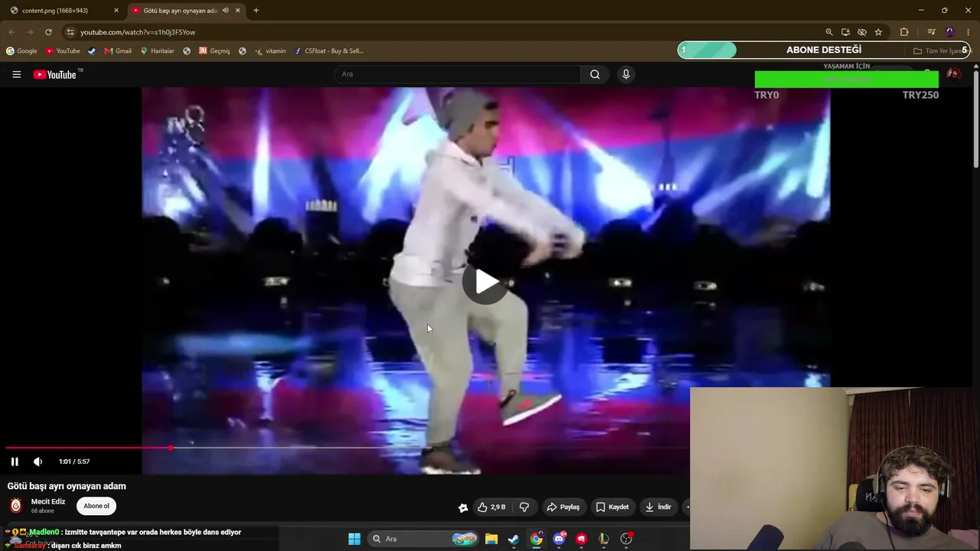Close the YouTube video tab

pos(238,11)
